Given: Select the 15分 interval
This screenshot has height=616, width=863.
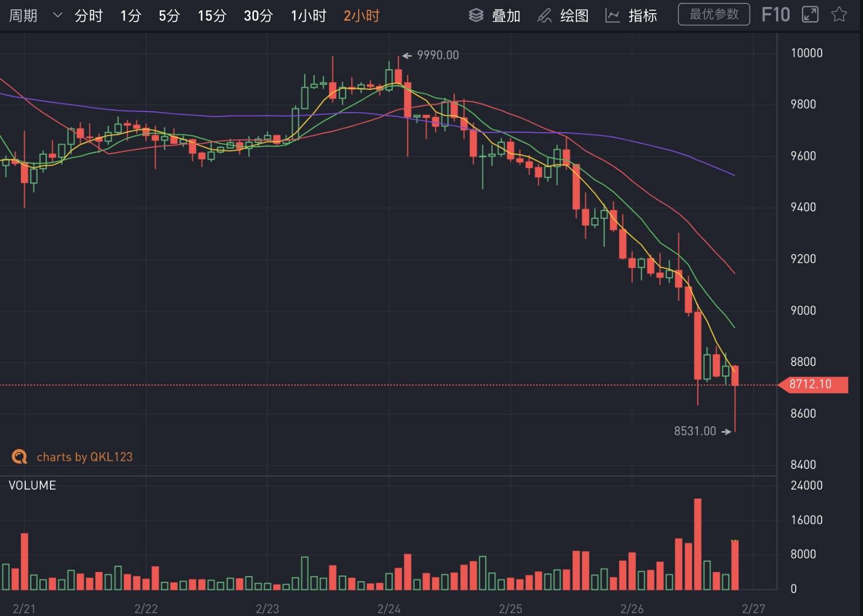Looking at the screenshot, I should 212,16.
